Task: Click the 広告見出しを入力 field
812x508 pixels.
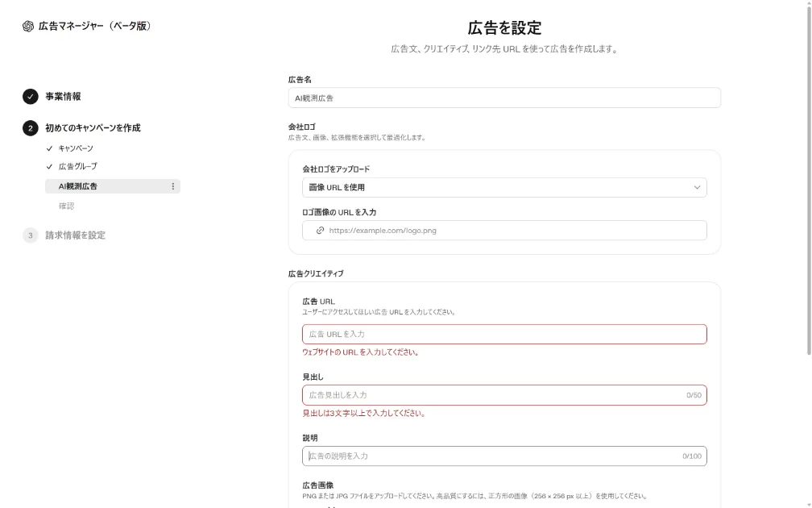Action: (x=504, y=395)
